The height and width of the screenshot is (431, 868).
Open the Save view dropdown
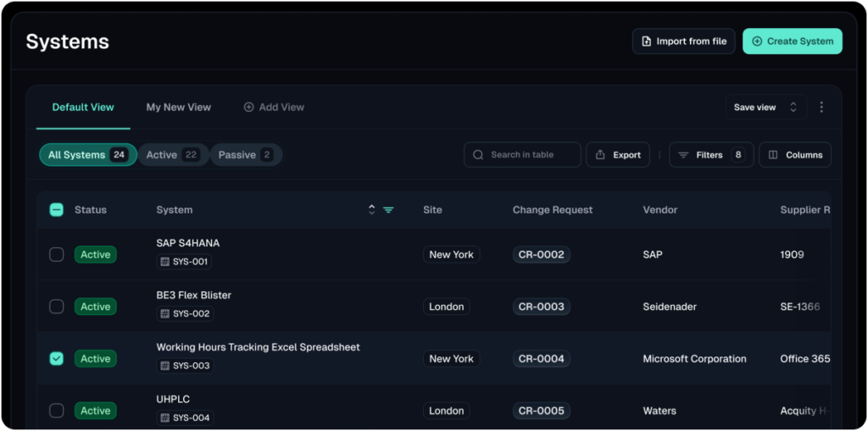[765, 108]
